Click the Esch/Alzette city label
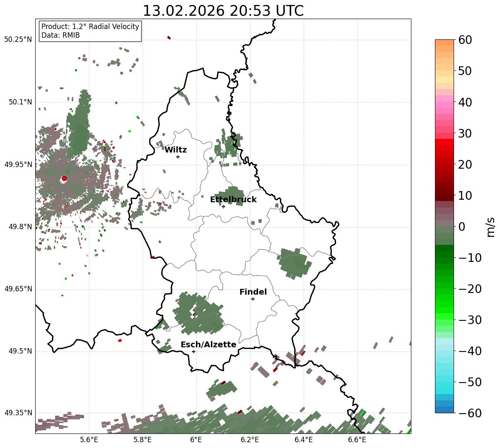Screen dimensions: 500x448 [208, 345]
